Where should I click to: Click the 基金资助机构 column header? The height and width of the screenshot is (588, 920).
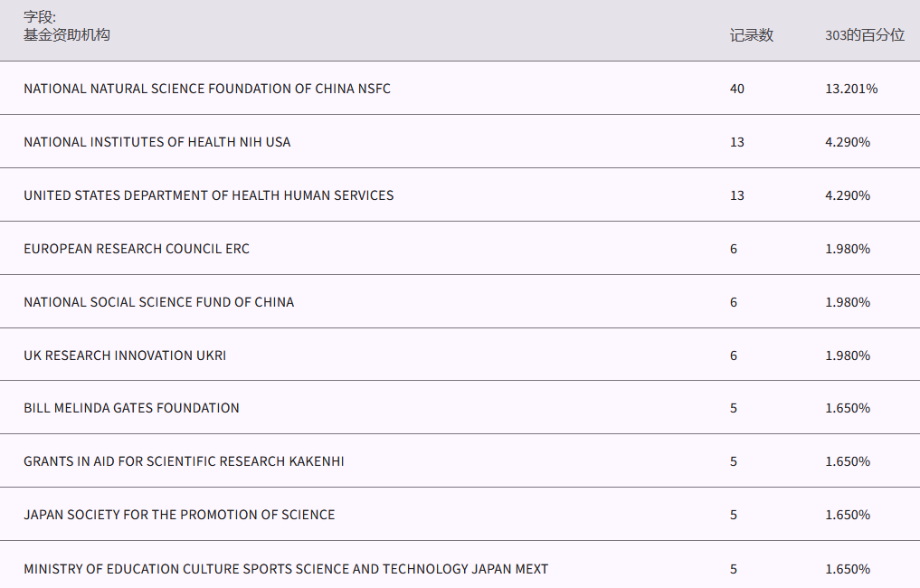67,34
